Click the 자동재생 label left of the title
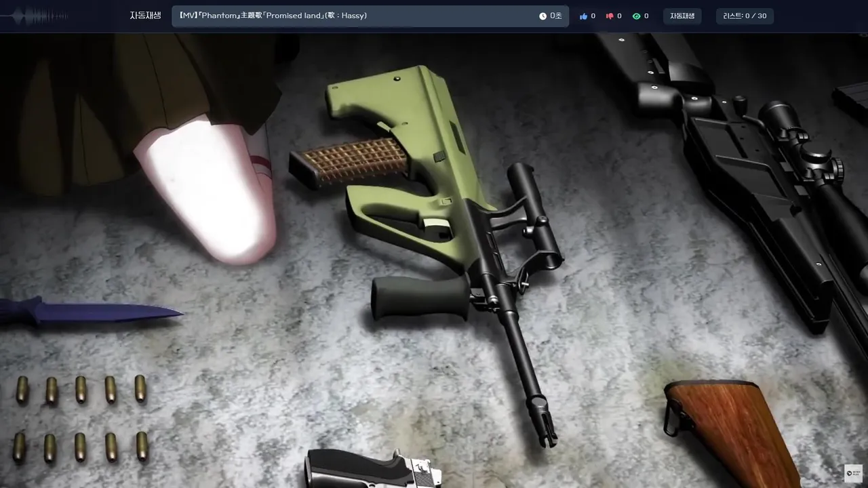This screenshot has width=868, height=488. click(x=146, y=16)
